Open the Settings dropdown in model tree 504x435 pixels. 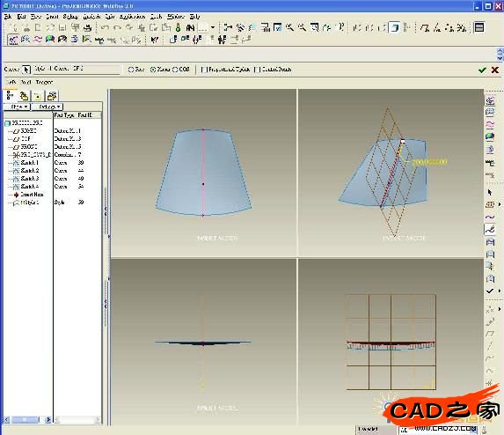point(47,107)
